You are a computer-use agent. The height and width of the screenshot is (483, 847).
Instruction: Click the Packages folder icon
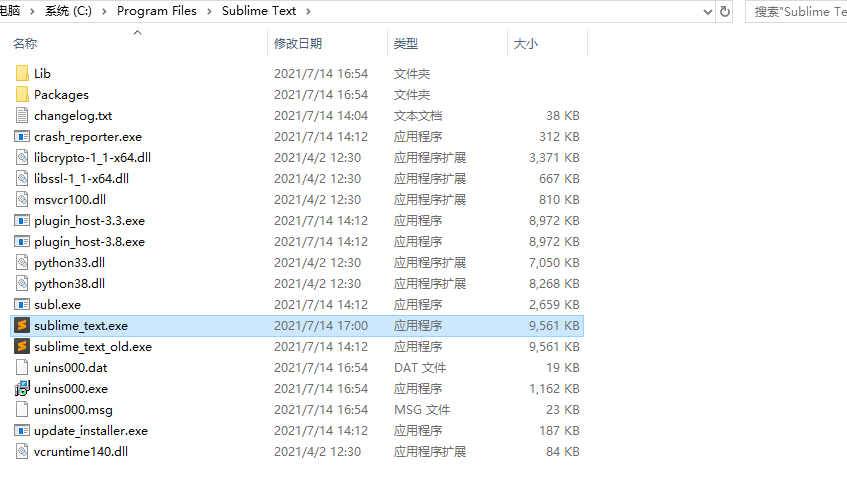23,95
